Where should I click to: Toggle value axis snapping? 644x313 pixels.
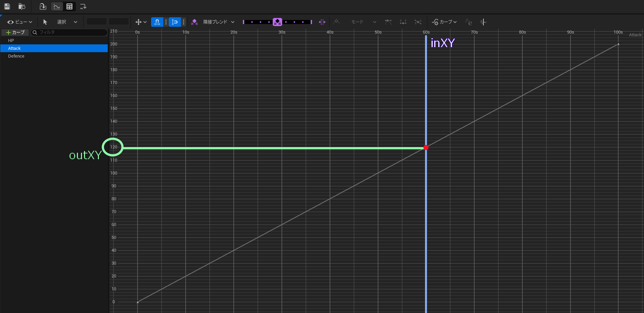pyautogui.click(x=175, y=22)
